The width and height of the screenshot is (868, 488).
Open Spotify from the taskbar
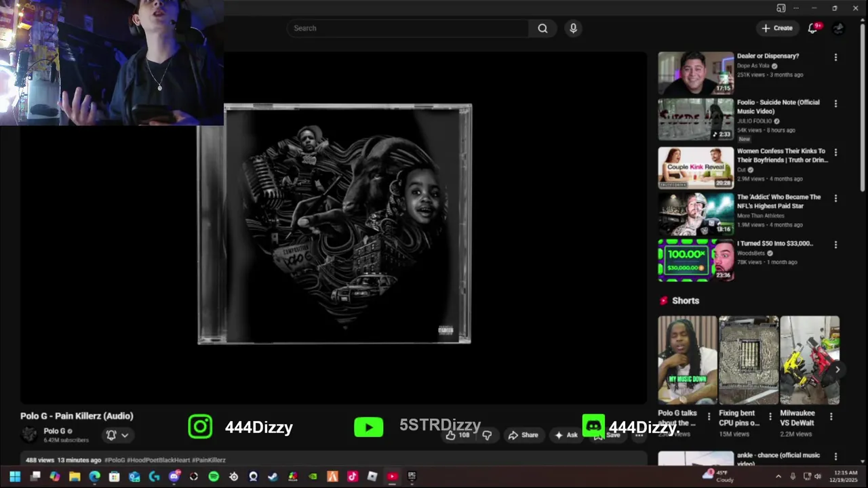coord(214,476)
